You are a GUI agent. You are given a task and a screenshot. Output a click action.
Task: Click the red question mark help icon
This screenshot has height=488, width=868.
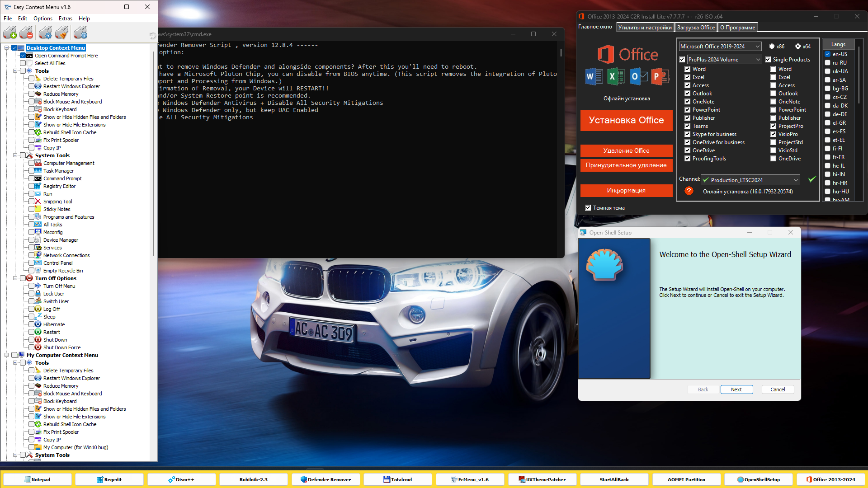click(689, 191)
